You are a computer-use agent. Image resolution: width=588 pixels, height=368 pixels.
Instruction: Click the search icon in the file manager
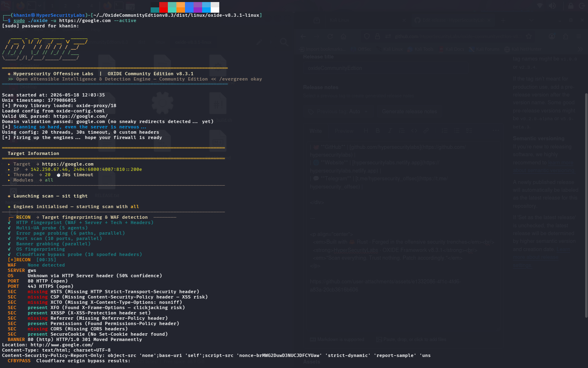[x=284, y=42]
